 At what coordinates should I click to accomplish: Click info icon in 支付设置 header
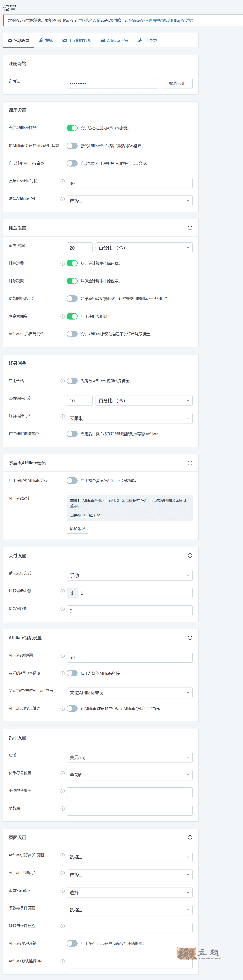pyautogui.click(x=190, y=555)
